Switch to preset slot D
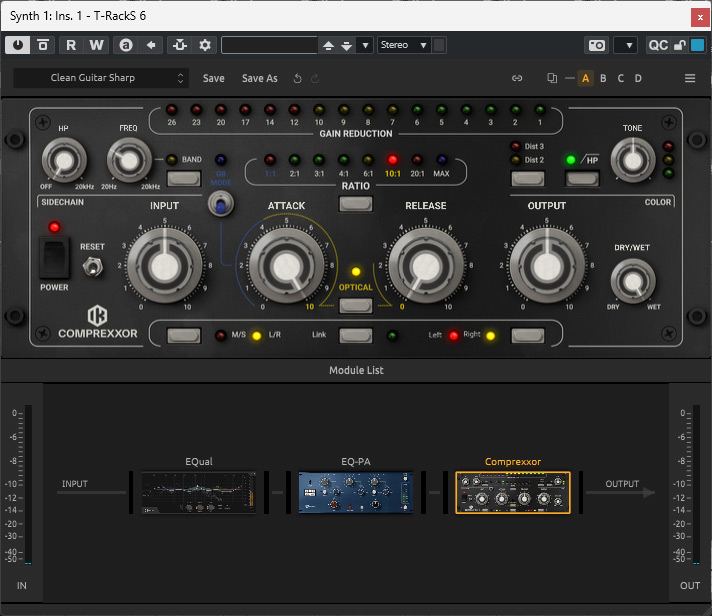712x616 pixels. click(x=638, y=78)
